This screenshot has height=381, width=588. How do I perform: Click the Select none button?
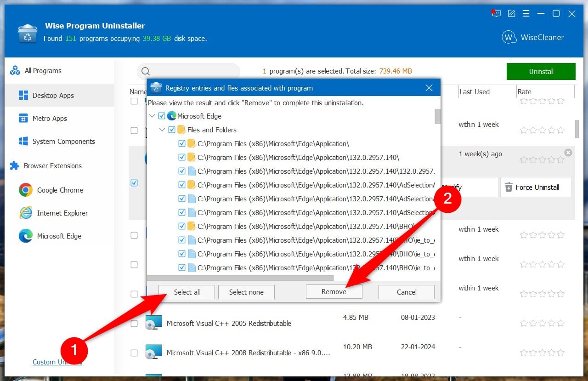pyautogui.click(x=246, y=292)
